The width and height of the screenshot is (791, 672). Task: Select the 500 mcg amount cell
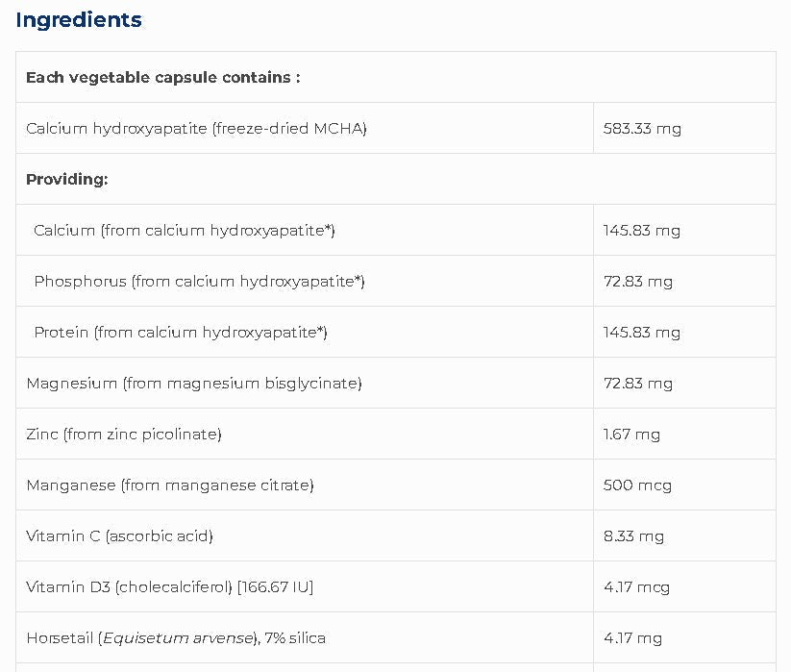click(x=637, y=485)
